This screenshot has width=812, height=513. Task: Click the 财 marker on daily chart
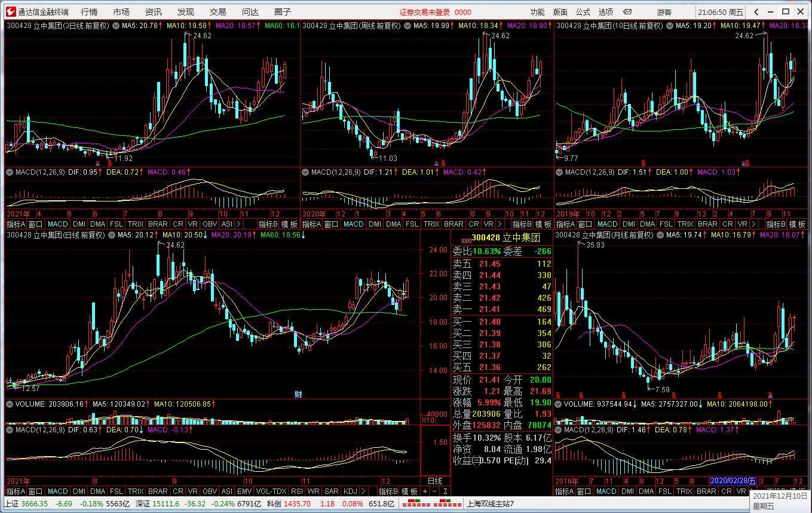[x=298, y=394]
